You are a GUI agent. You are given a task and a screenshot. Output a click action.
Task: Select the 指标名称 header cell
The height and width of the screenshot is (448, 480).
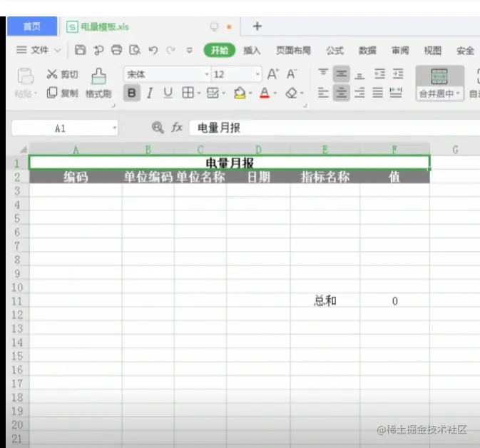(x=325, y=177)
